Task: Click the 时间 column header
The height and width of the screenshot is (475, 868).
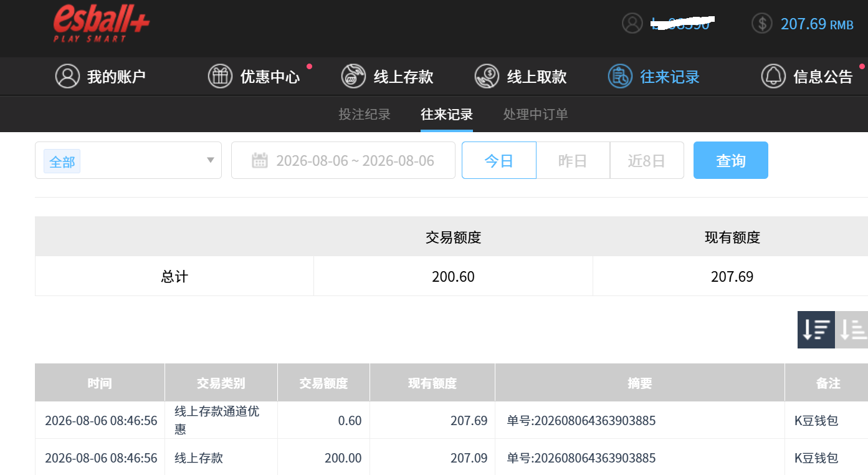Action: pyautogui.click(x=100, y=383)
